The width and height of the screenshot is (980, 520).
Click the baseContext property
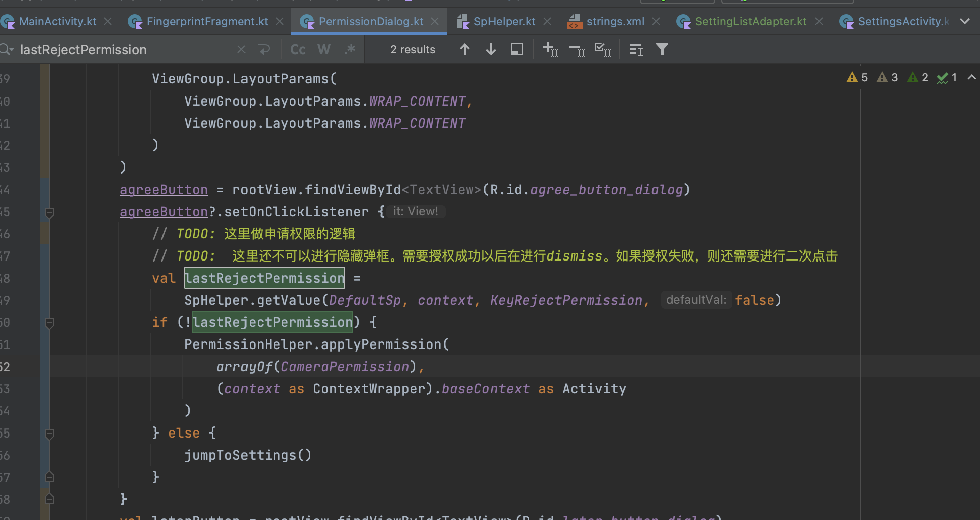(485, 389)
